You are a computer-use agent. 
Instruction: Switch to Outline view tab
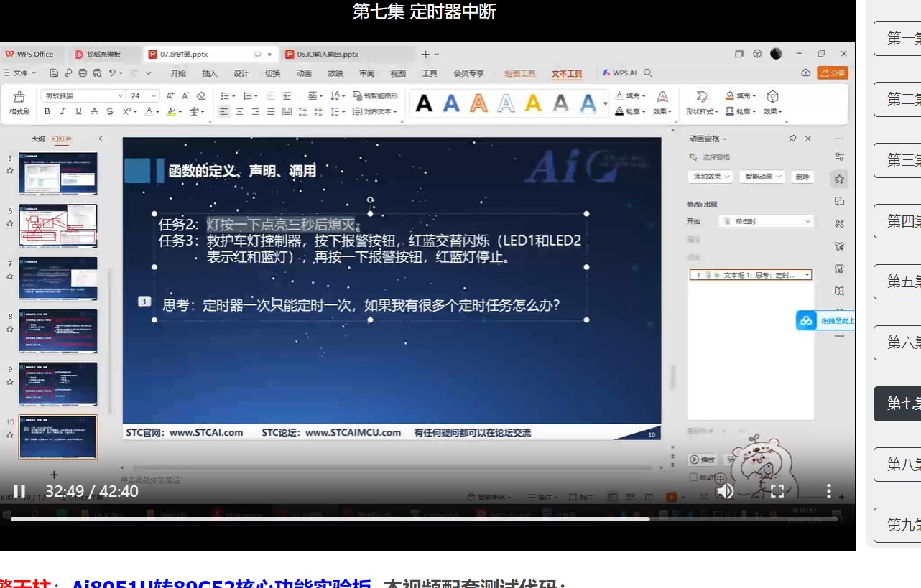pos(38,139)
